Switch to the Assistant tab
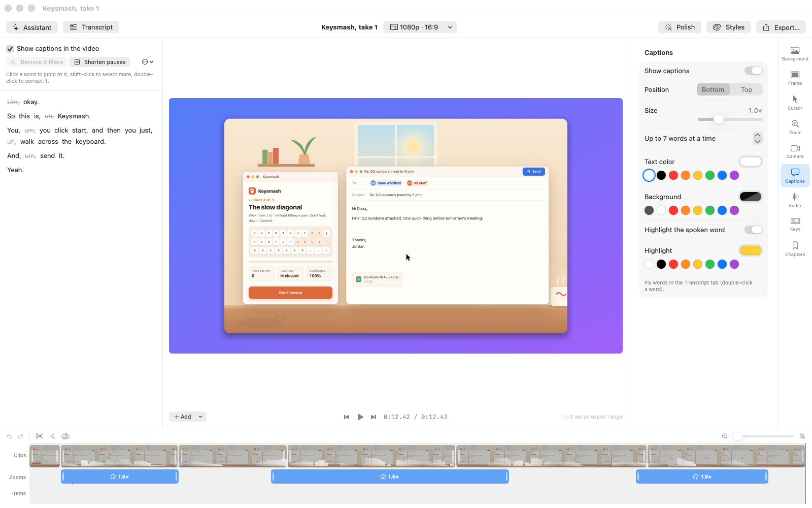Viewport: 812px width, 508px height. pos(32,27)
